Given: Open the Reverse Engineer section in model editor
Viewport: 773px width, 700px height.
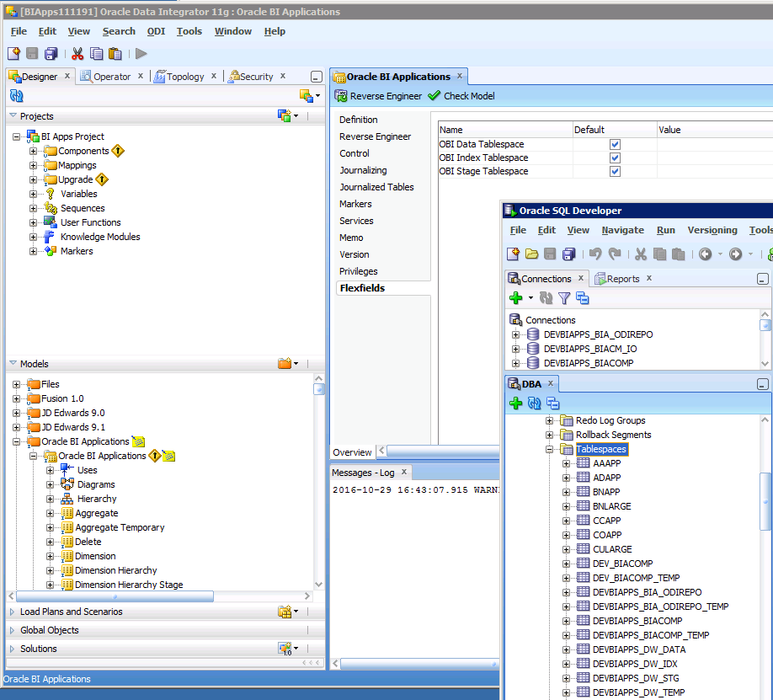Looking at the screenshot, I should pos(376,136).
